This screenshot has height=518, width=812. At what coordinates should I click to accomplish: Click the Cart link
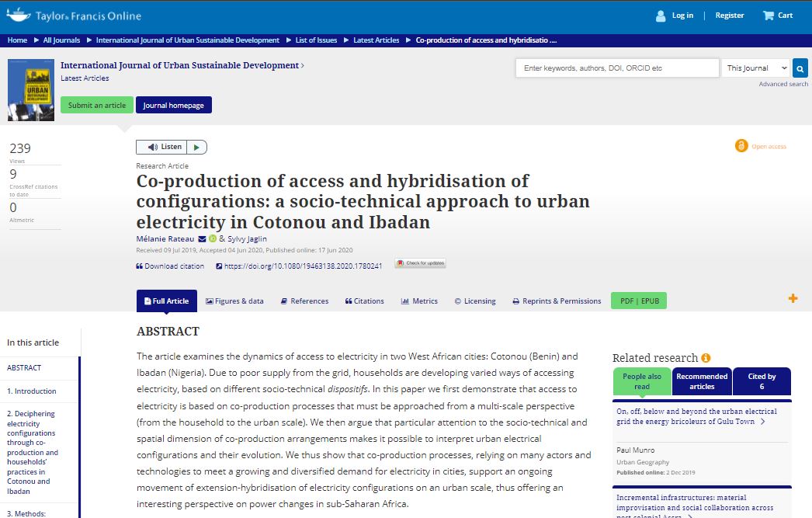(785, 16)
